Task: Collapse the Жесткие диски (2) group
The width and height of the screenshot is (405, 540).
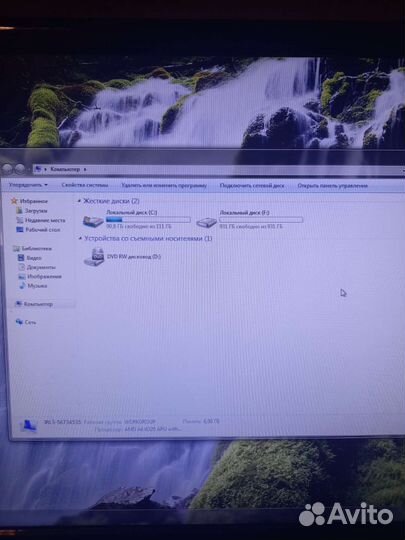Action: coord(80,201)
